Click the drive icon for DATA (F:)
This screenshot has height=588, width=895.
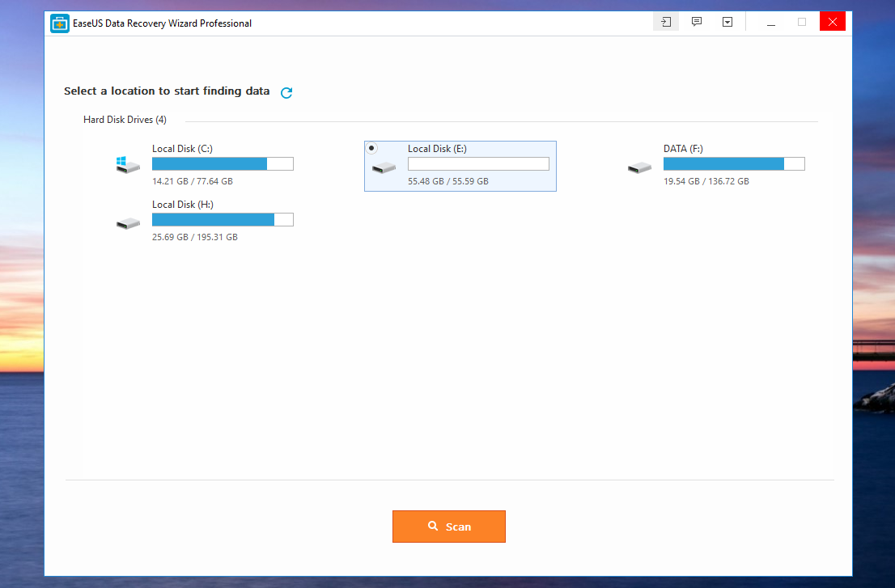[639, 167]
